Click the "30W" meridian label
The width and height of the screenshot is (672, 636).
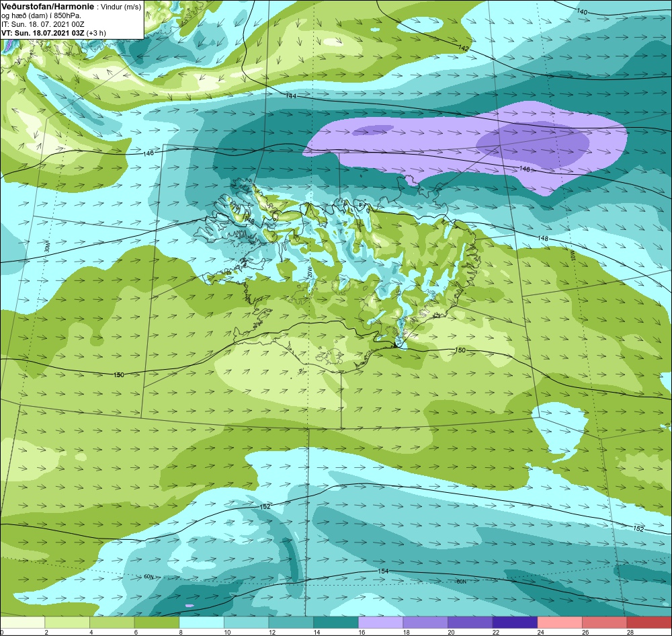point(47,247)
